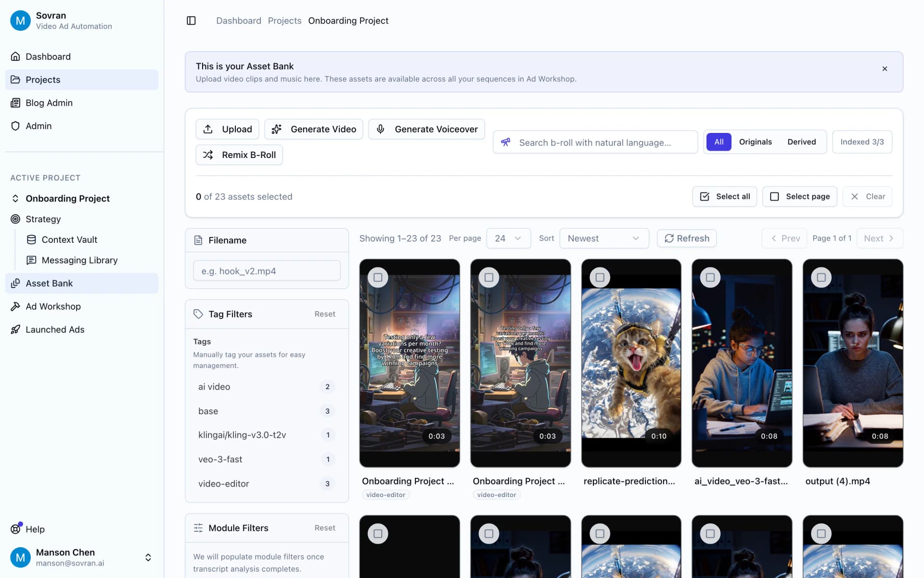924x578 pixels.
Task: Select the Upload icon button
Action: click(208, 129)
